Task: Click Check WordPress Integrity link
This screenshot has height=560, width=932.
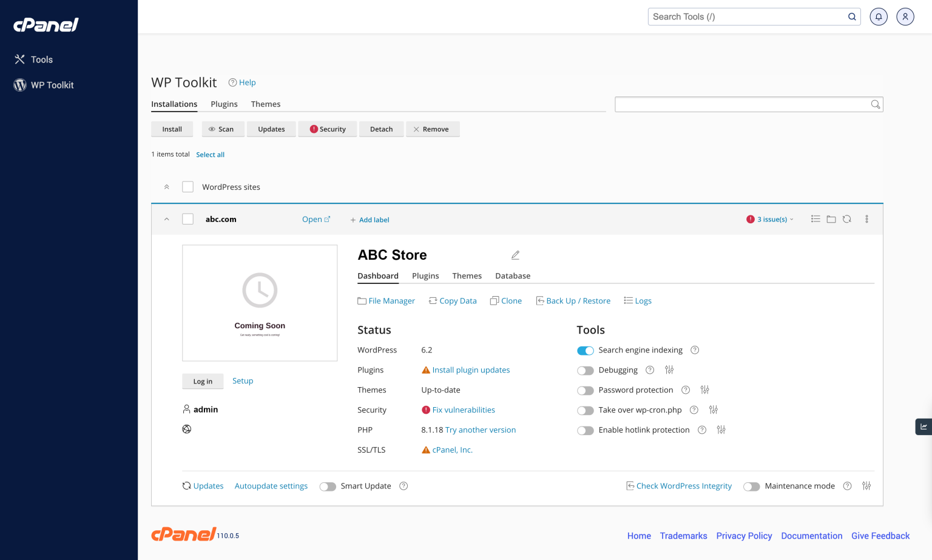Action: coord(679,486)
